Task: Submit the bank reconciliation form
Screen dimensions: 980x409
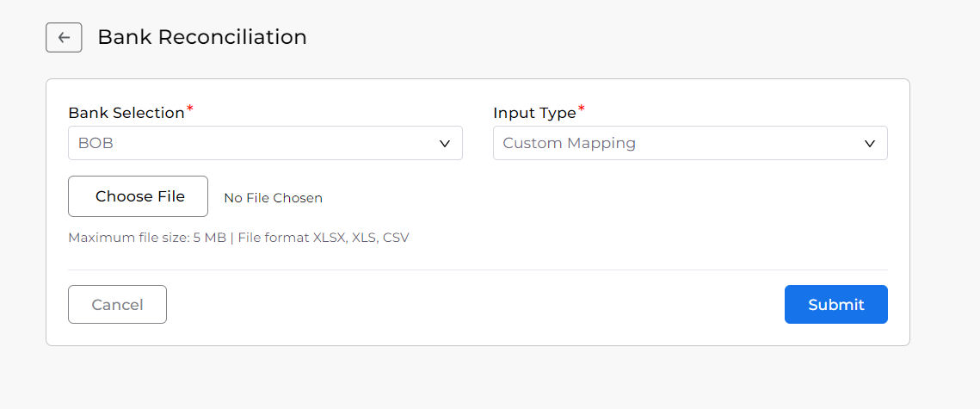Action: (835, 305)
